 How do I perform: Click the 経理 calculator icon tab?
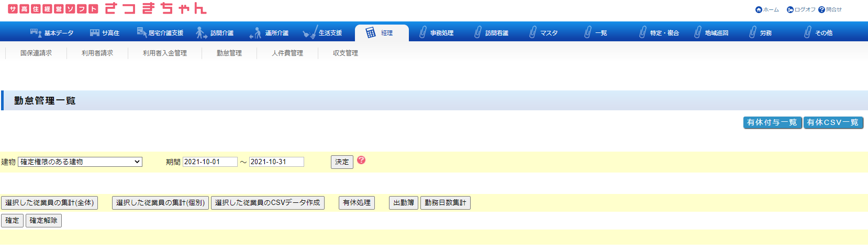371,33
